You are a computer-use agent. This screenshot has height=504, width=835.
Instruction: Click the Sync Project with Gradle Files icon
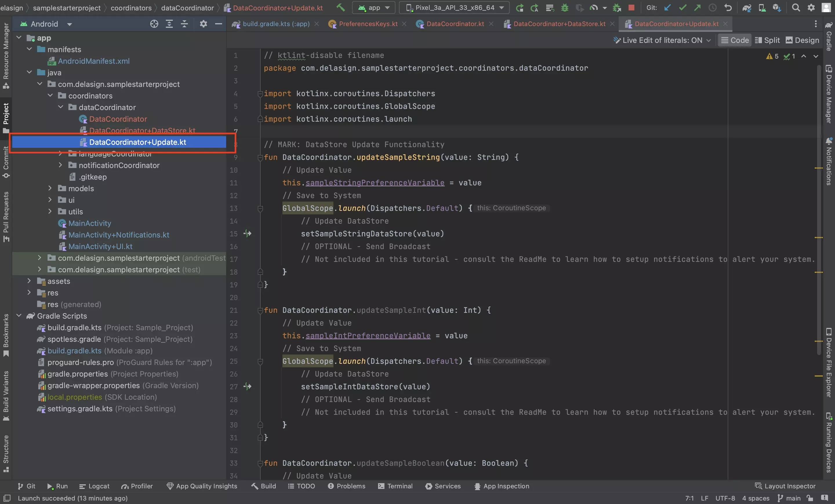[x=747, y=8]
